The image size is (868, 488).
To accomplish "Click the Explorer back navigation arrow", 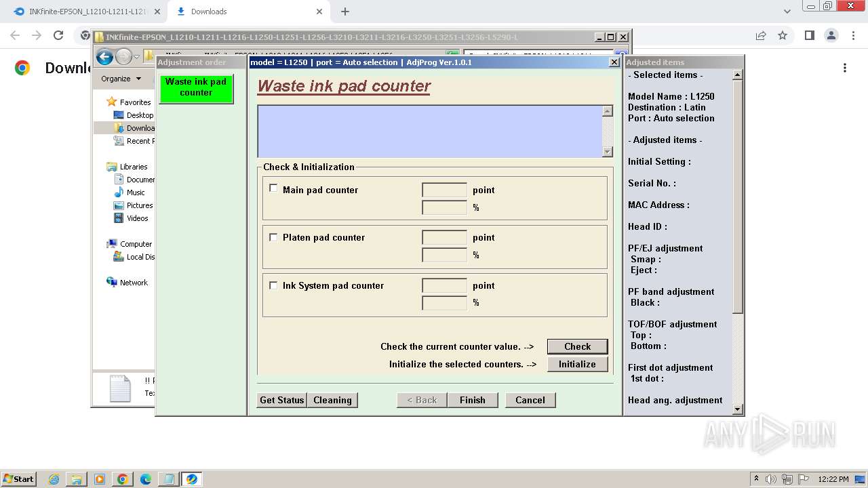I will click(x=104, y=57).
